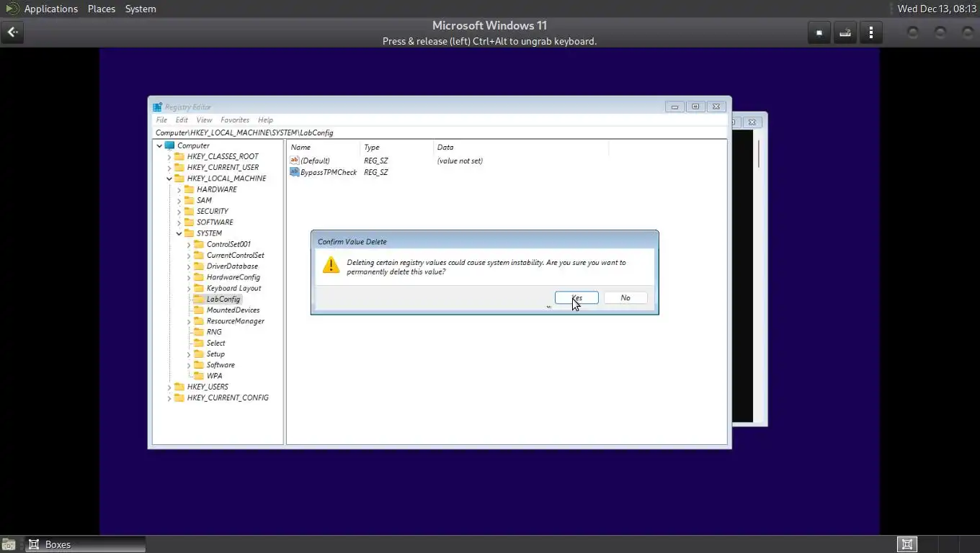The height and width of the screenshot is (553, 980).
Task: Click the Computer monitor icon in tree
Action: pyautogui.click(x=170, y=145)
